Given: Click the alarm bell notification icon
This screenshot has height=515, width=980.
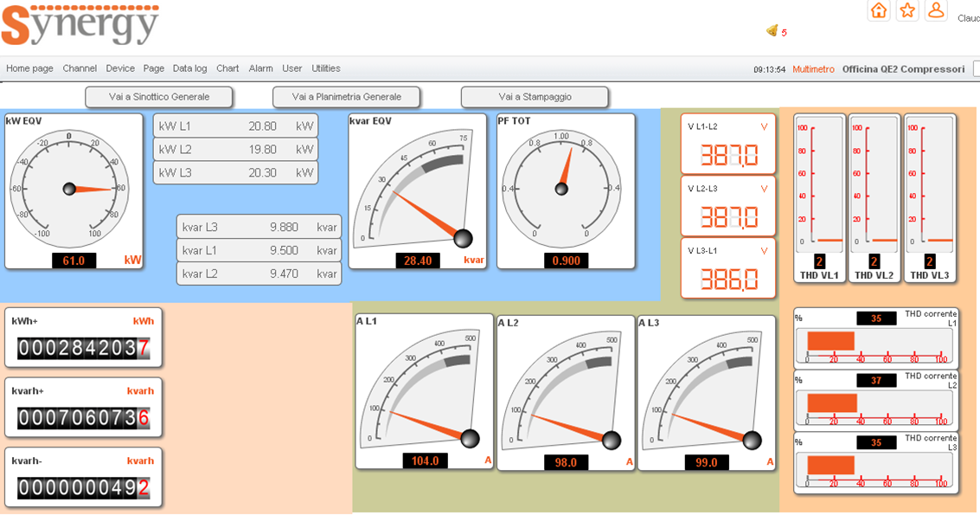Looking at the screenshot, I should click(772, 31).
